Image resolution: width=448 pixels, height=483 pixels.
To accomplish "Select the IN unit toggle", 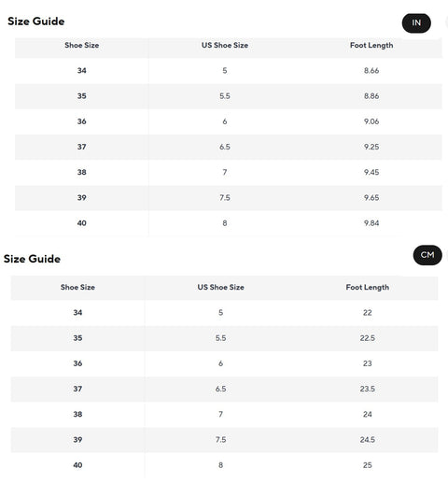I will tap(416, 23).
